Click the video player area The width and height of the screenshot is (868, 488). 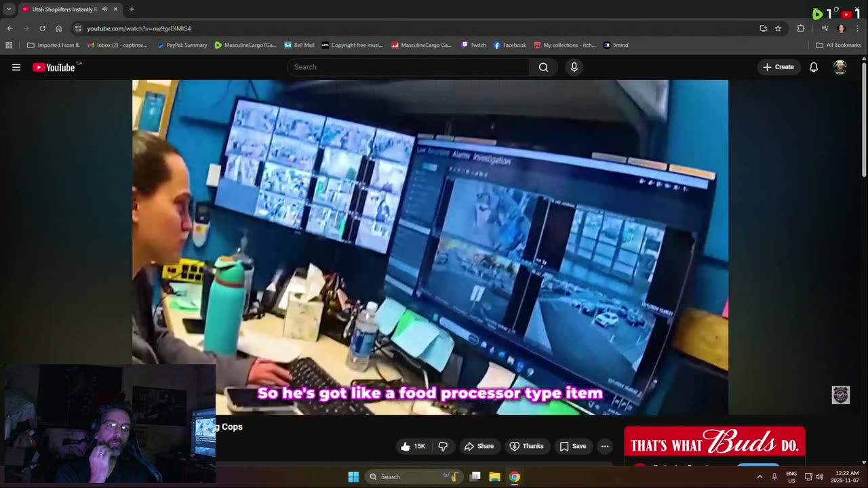pos(430,247)
